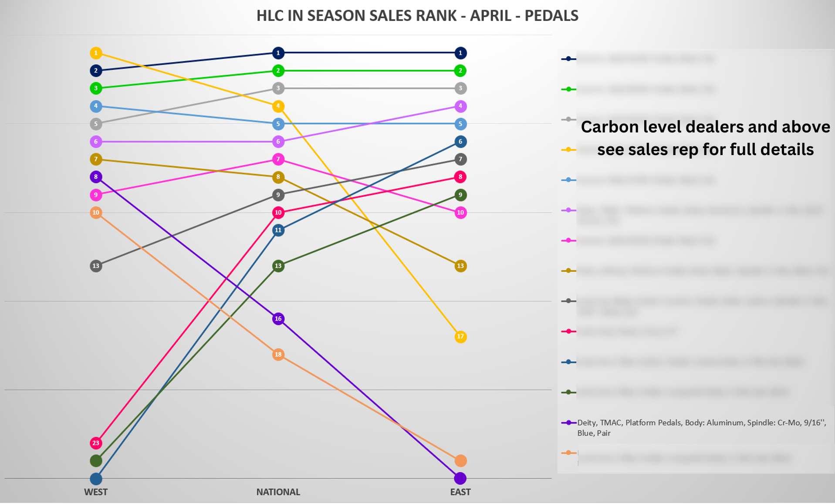Select the unlabeled blue marker at WEST bottom
This screenshot has height=504, width=835.
pyautogui.click(x=96, y=479)
